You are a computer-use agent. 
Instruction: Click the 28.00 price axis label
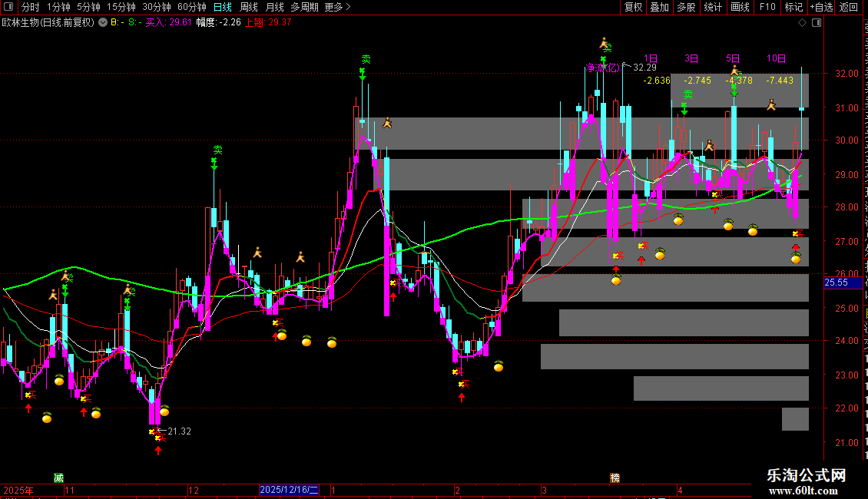point(847,207)
